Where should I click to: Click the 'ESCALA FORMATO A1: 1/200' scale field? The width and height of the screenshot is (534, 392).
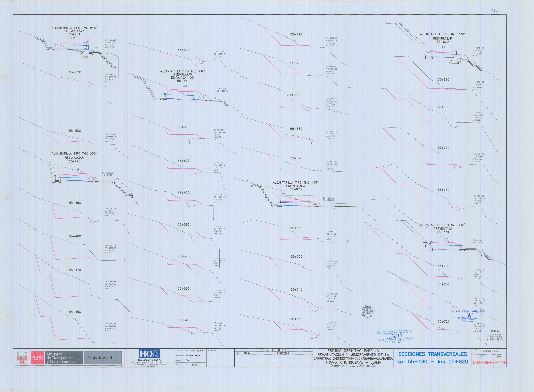[481, 355]
